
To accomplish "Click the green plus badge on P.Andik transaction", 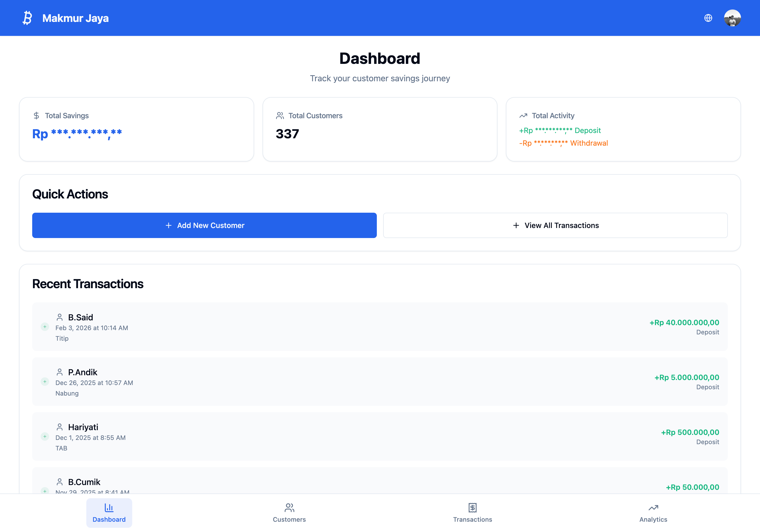I will pyautogui.click(x=45, y=381).
